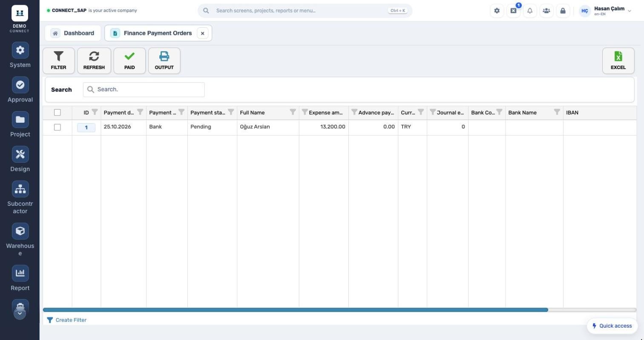644x340 pixels.
Task: Open the Quick access button
Action: click(x=612, y=326)
